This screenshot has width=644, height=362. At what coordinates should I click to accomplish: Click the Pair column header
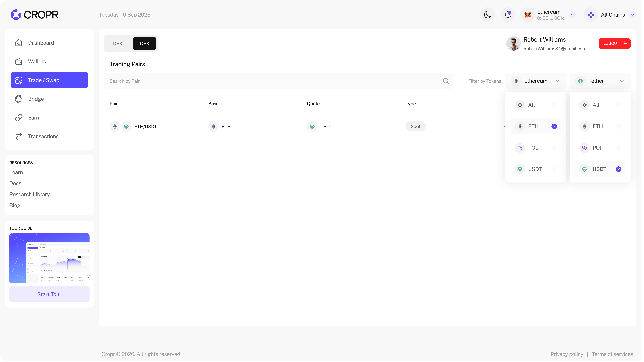114,104
